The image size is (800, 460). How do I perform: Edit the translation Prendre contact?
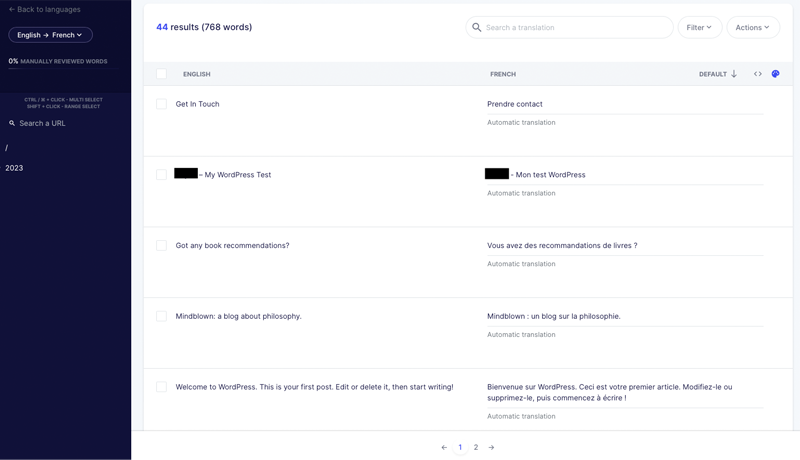point(514,104)
